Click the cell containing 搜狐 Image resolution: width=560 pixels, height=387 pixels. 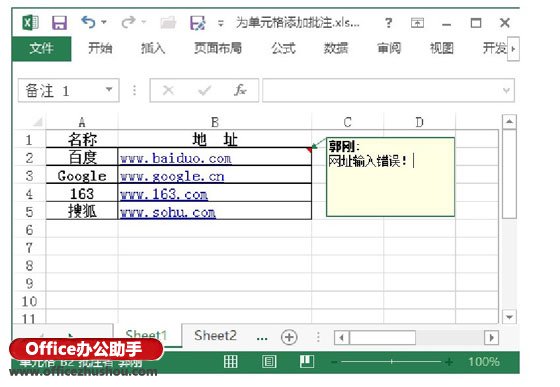82,211
